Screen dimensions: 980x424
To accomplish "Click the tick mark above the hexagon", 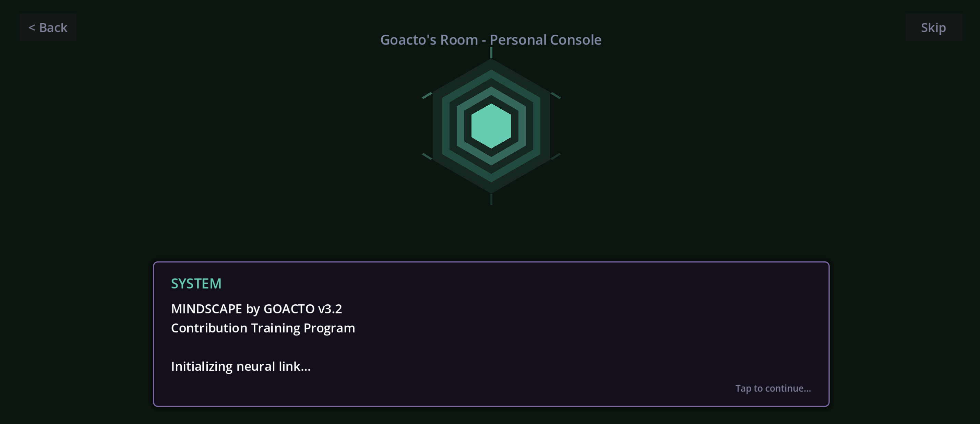I will click(491, 53).
